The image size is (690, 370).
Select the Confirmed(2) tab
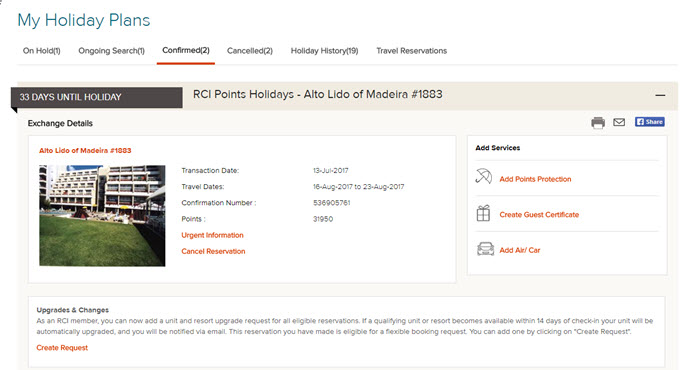click(x=186, y=50)
